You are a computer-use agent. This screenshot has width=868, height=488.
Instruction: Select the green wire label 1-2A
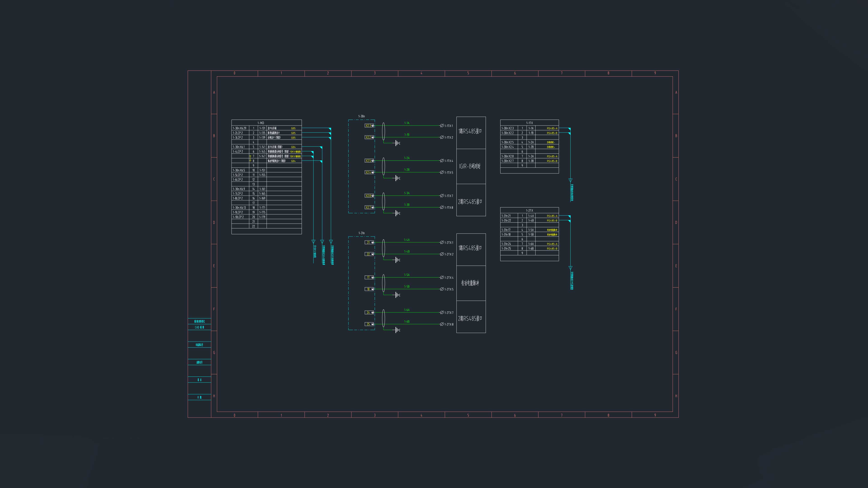(x=407, y=158)
